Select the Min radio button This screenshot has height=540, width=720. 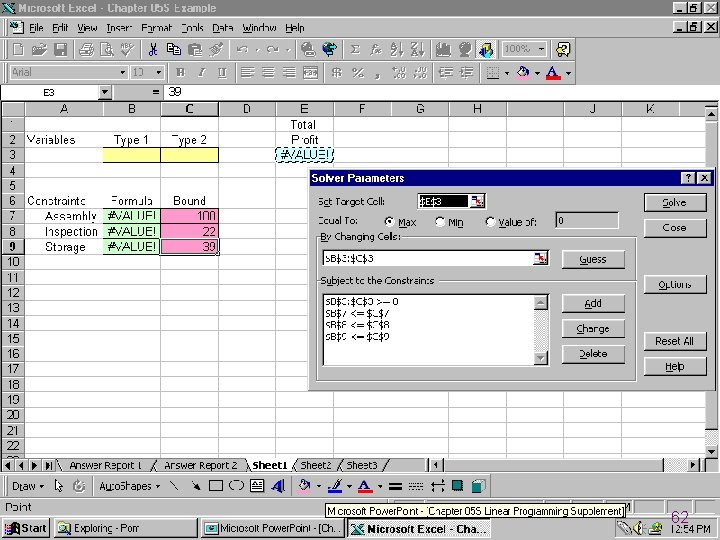pyautogui.click(x=440, y=222)
